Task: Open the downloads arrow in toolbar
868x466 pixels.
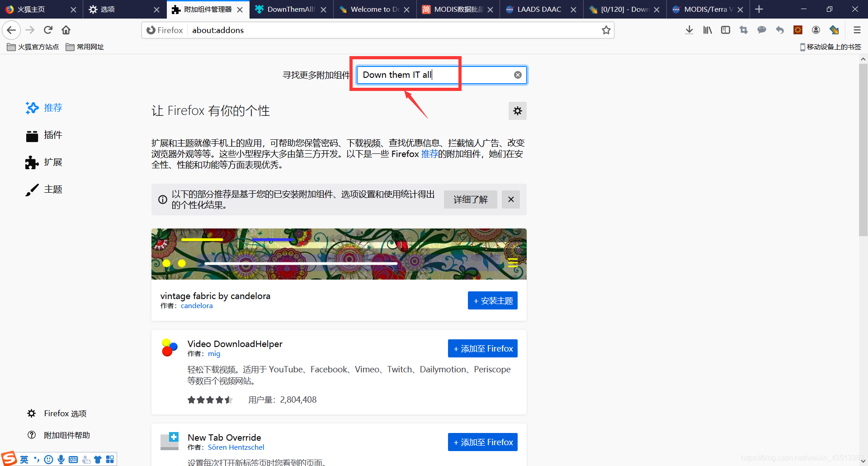Action: 689,30
